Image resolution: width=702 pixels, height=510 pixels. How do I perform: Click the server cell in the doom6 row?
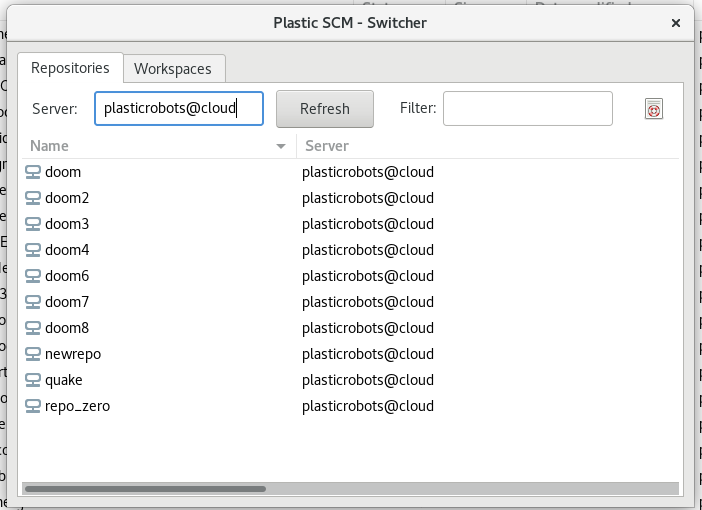click(368, 276)
